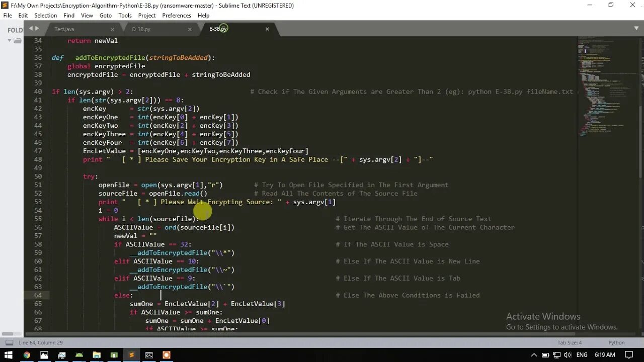Open the Goto menu
The width and height of the screenshot is (644, 362).
106,16
